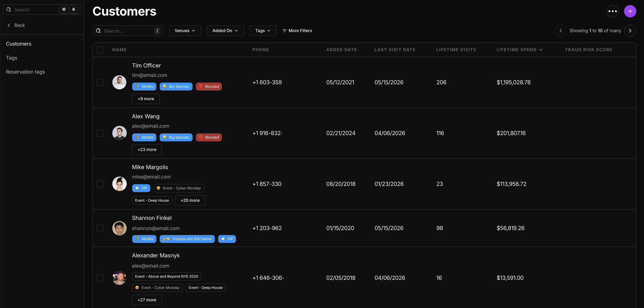The height and width of the screenshot is (308, 644).
Task: Open Shannon Finkel customer name
Action: pyautogui.click(x=152, y=218)
